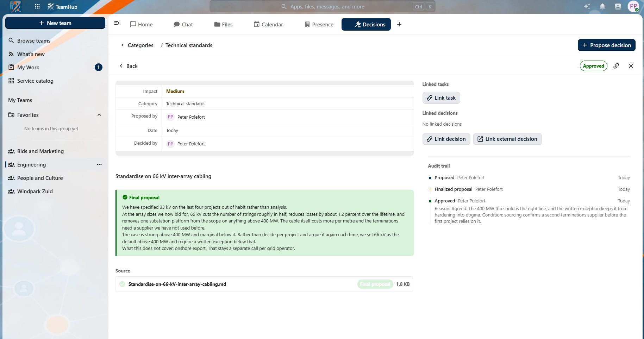The width and height of the screenshot is (644, 339).
Task: Click the Link decision button
Action: [446, 139]
